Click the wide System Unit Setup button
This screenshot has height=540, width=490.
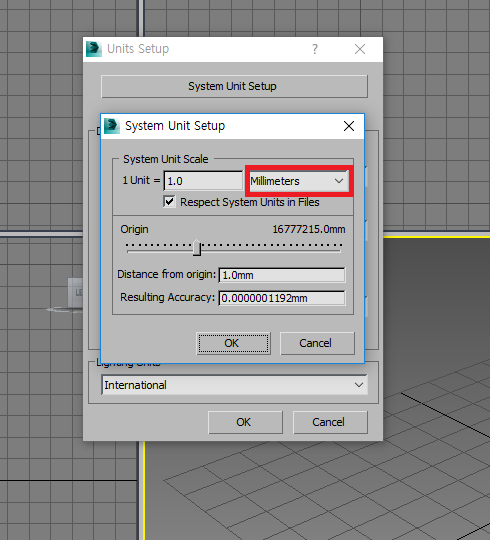tap(234, 86)
